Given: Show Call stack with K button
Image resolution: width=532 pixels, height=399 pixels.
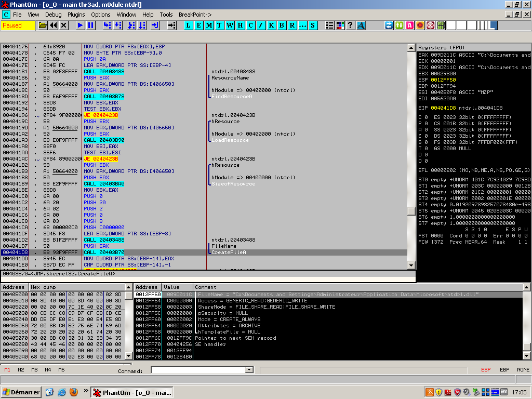Looking at the screenshot, I should click(x=271, y=25).
